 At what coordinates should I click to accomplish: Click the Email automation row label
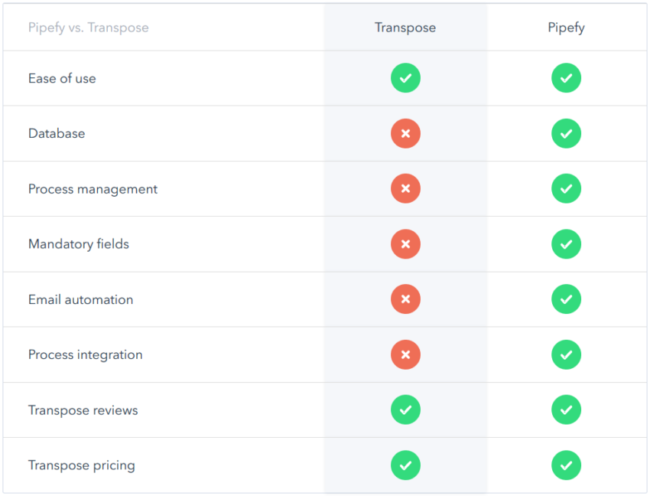[80, 299]
